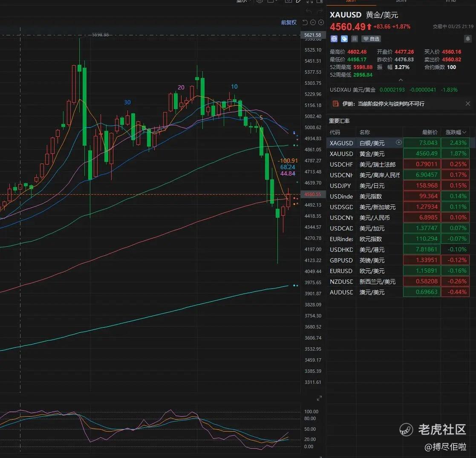Viewport: 476px width, 458px height.
Task: Click the 名称 column header
Action: tap(365, 133)
